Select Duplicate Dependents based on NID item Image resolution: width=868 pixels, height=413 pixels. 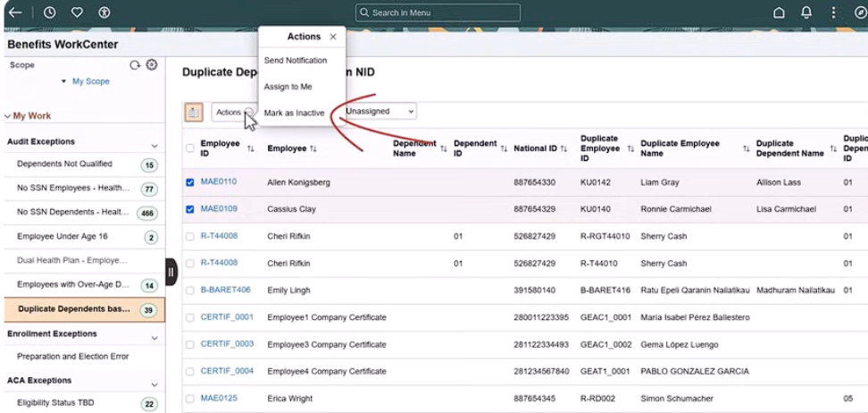click(x=84, y=310)
